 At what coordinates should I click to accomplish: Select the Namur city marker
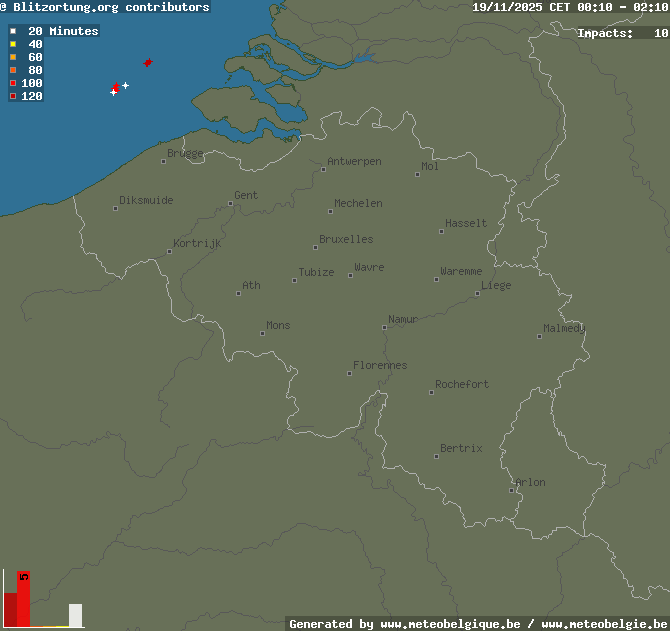point(384,327)
